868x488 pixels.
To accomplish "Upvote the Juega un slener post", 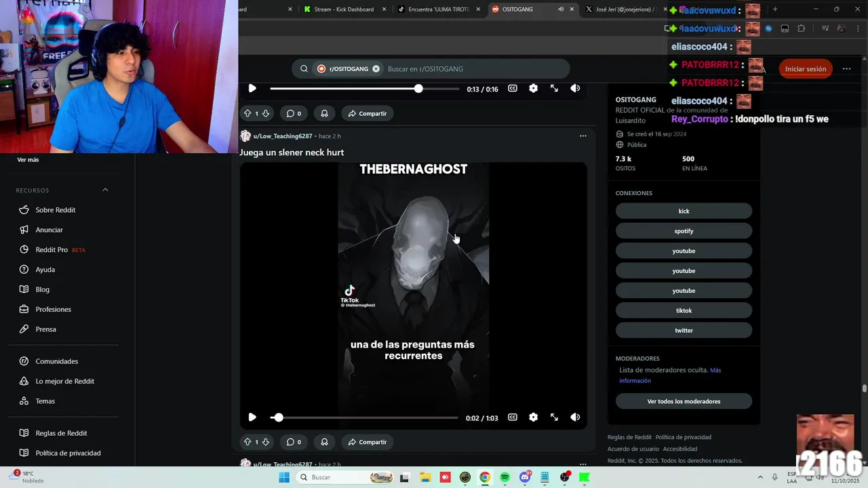I will pyautogui.click(x=248, y=442).
